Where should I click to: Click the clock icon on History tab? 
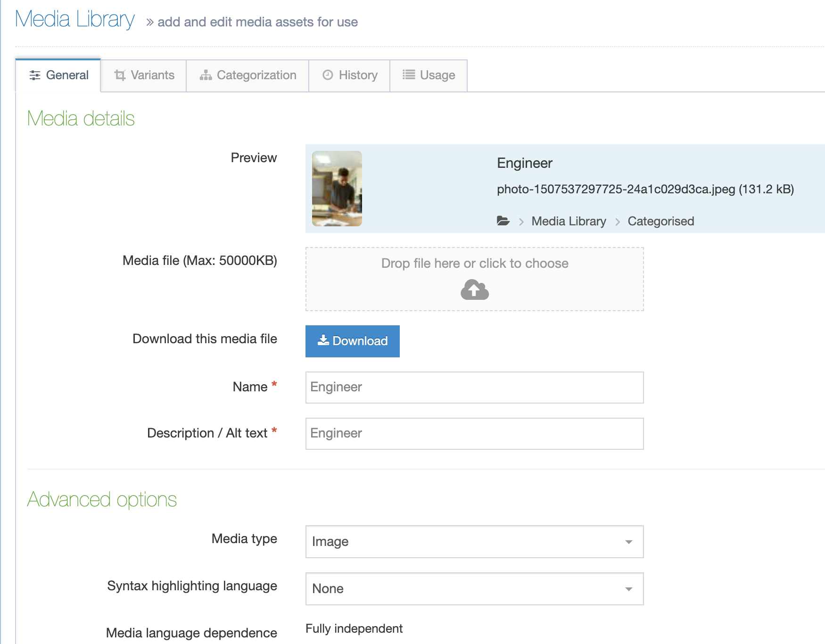coord(328,75)
